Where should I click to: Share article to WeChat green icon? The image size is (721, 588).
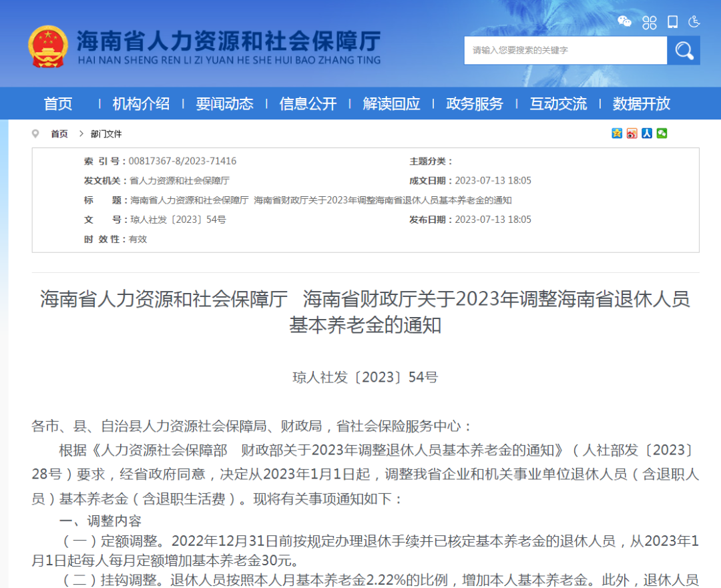click(x=661, y=133)
